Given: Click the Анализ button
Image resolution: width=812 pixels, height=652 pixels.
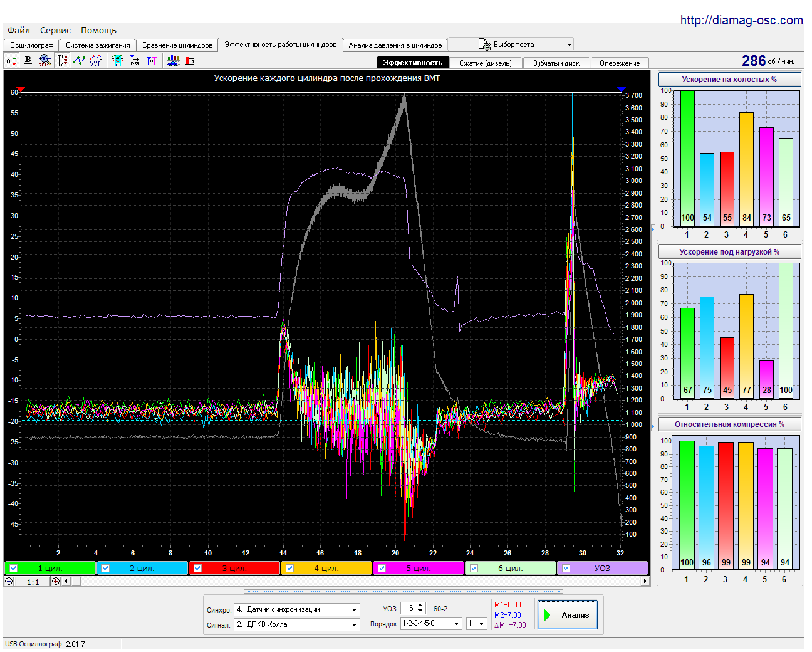Looking at the screenshot, I should 568,615.
